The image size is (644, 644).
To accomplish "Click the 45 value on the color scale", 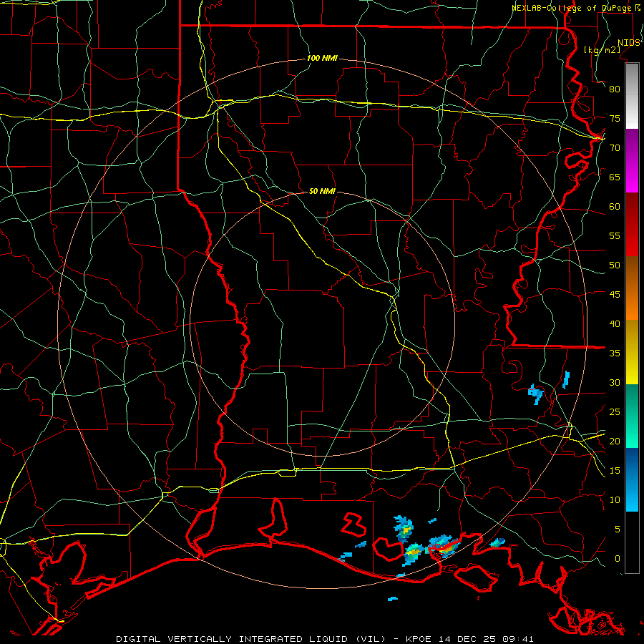I will (x=615, y=295).
